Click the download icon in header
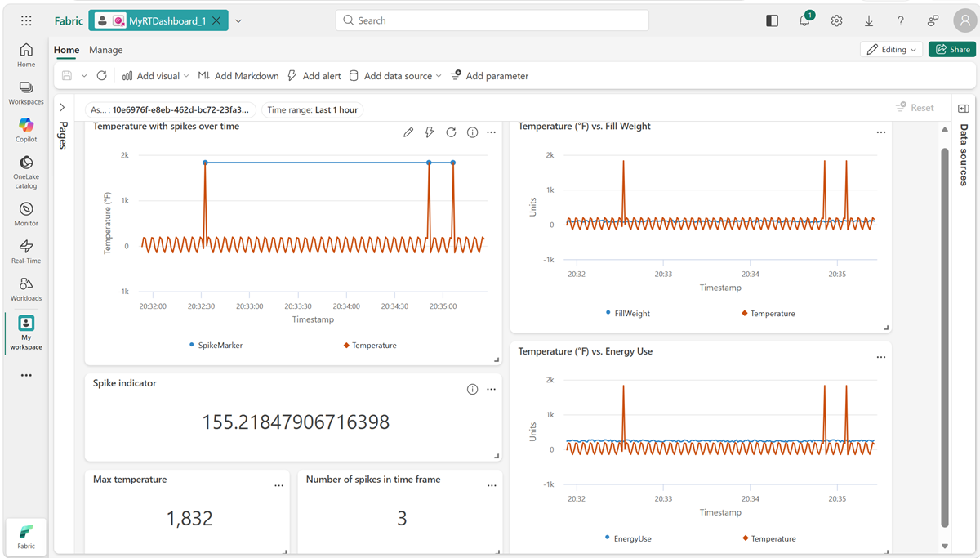Image resolution: width=980 pixels, height=558 pixels. click(x=869, y=21)
